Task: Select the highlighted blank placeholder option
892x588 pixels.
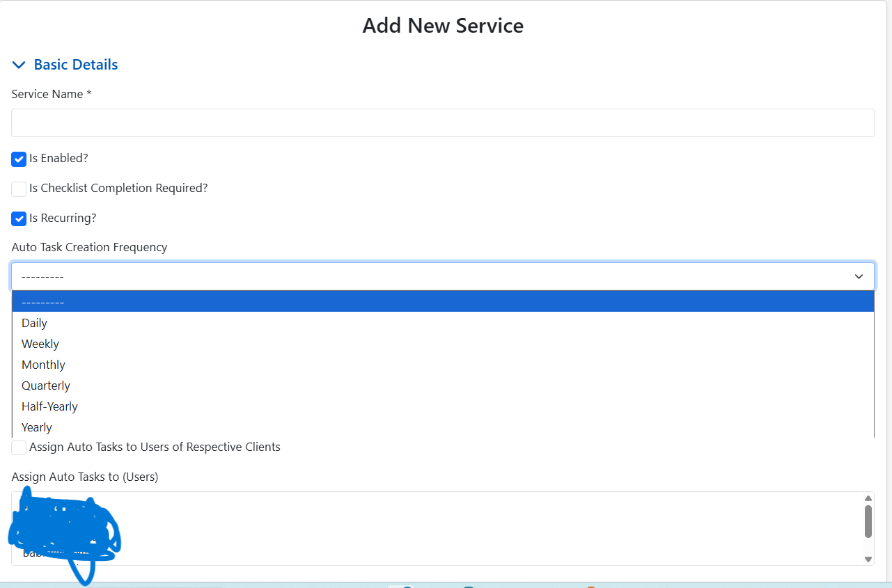Action: pyautogui.click(x=43, y=301)
